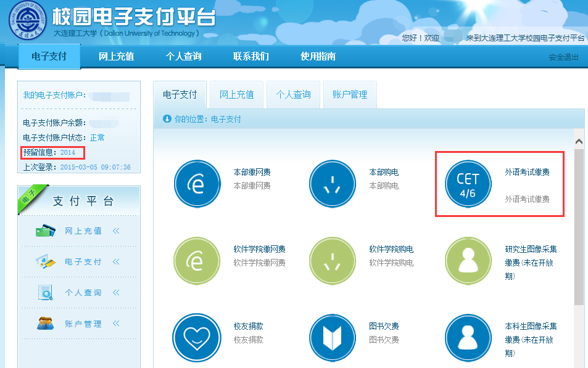Click the 图书欠费 book icon
The width and height of the screenshot is (588, 368).
coord(333,337)
